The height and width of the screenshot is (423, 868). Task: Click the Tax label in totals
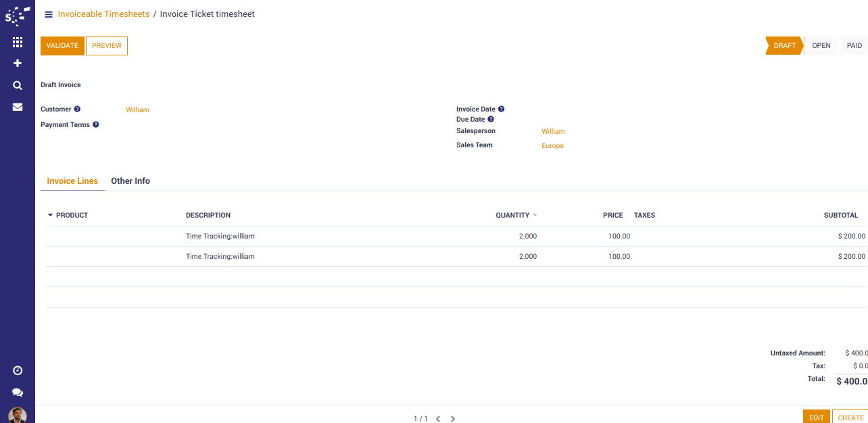point(819,366)
